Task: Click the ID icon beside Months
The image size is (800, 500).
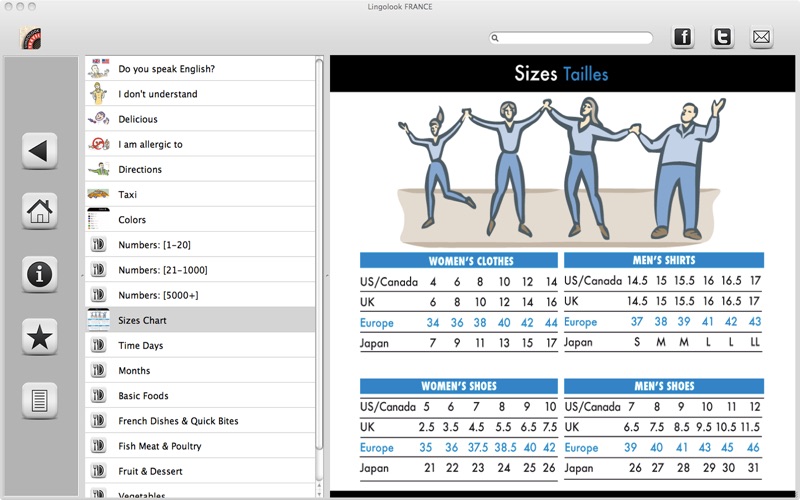Action: pos(98,370)
